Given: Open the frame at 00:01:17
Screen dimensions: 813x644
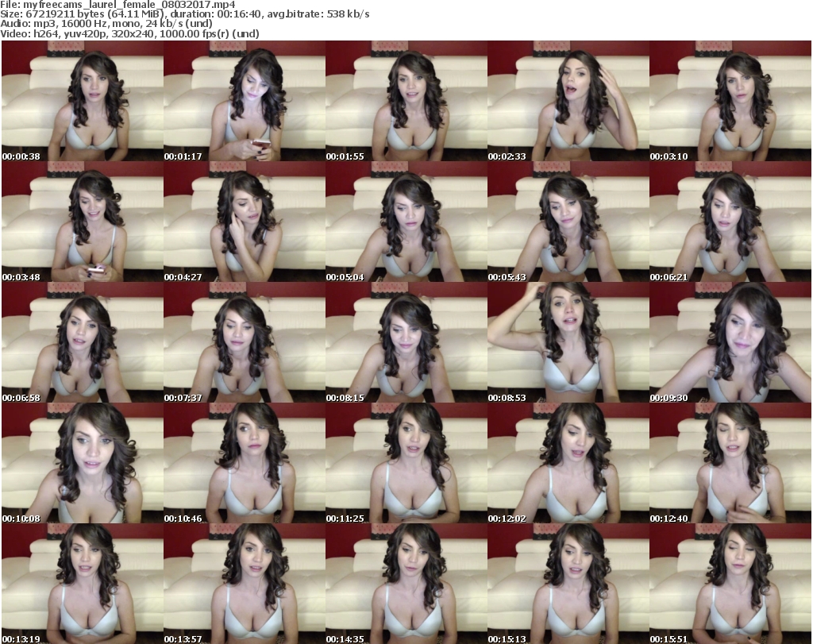Looking at the screenshot, I should pos(245,101).
